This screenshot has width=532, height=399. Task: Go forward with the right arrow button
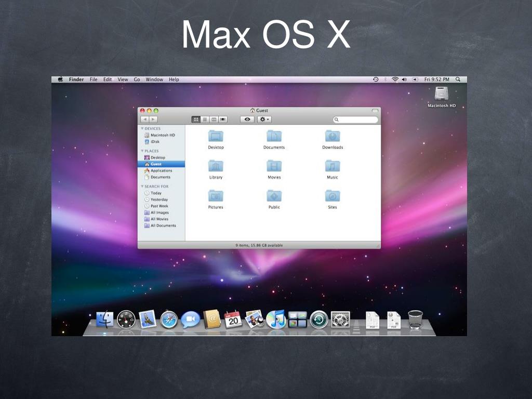[153, 119]
